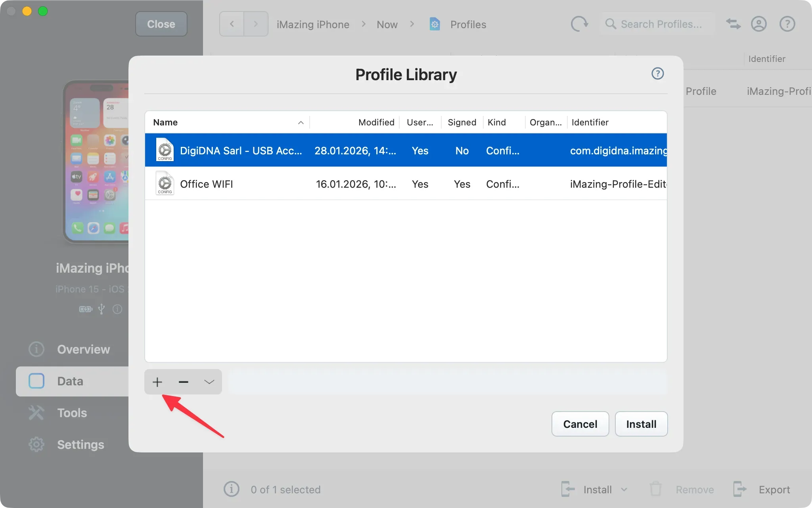Click the USB connection icon under device name
Viewport: 812px width, 508px height.
[x=101, y=309]
